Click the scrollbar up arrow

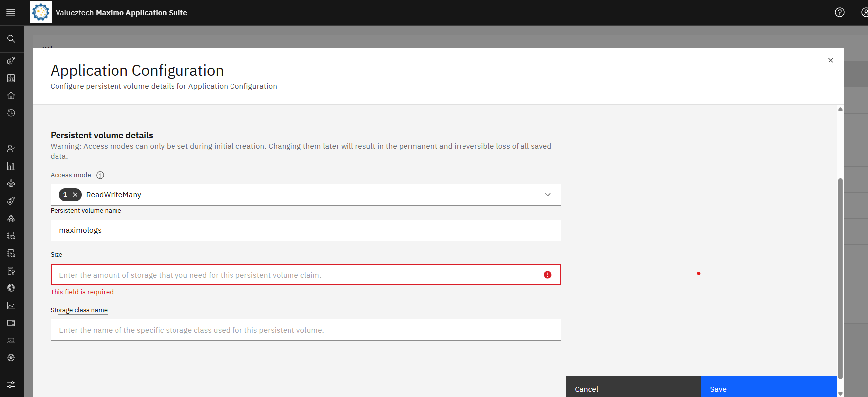840,109
